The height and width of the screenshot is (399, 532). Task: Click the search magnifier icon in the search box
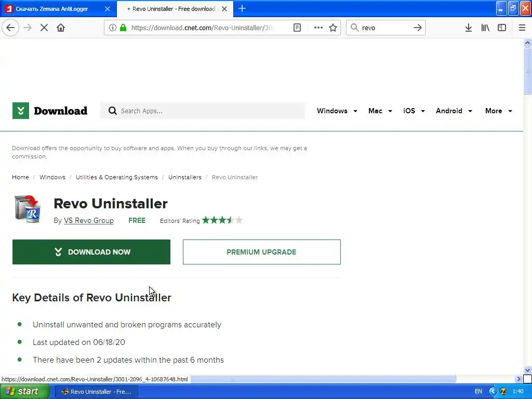(x=354, y=28)
